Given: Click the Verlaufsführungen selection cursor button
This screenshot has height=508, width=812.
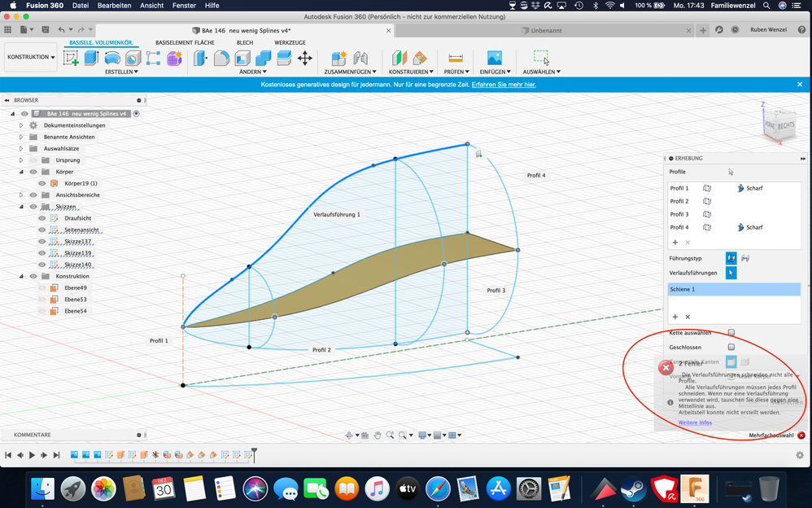Looking at the screenshot, I should [731, 273].
